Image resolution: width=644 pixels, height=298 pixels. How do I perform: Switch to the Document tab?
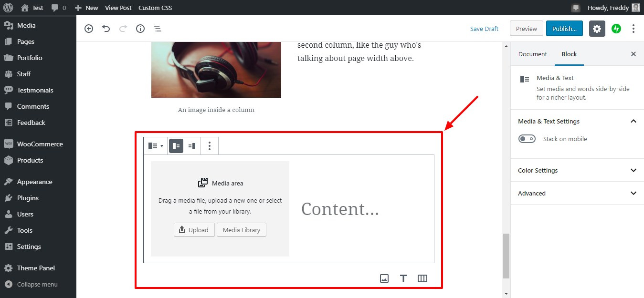coord(532,54)
